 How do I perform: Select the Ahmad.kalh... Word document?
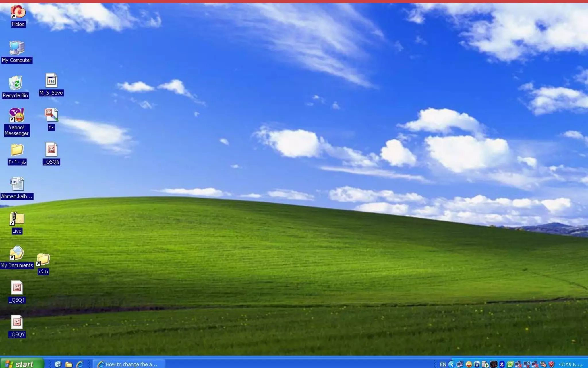(x=17, y=184)
